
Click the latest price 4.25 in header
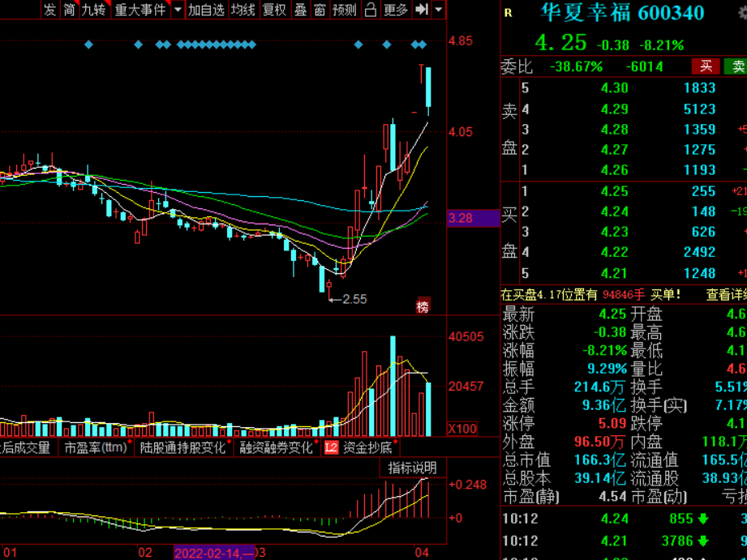pos(560,43)
